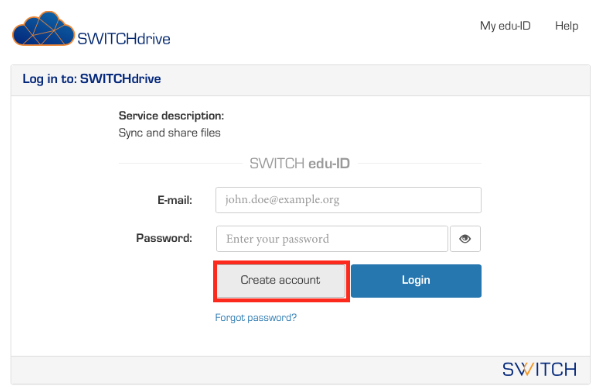Click the SWITCHdrive wordmark beside the cloud
The height and width of the screenshot is (392, 605).
[x=124, y=39]
